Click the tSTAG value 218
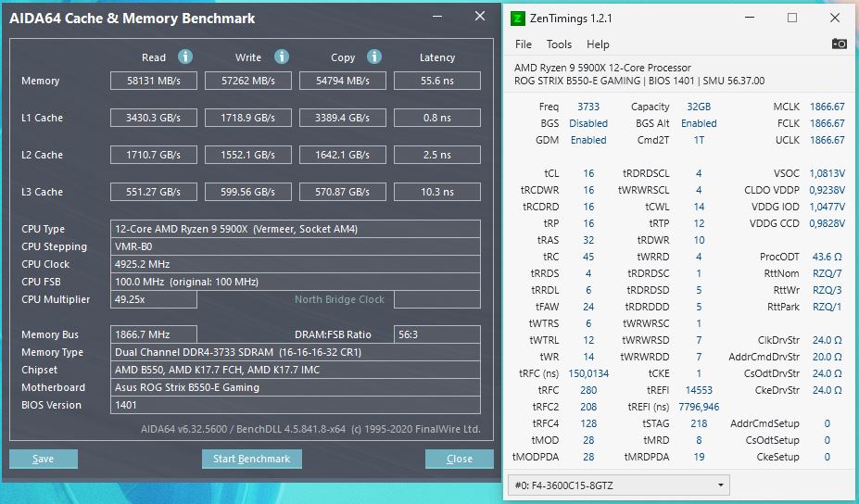Screen dimensions: 859x504 pos(699,423)
